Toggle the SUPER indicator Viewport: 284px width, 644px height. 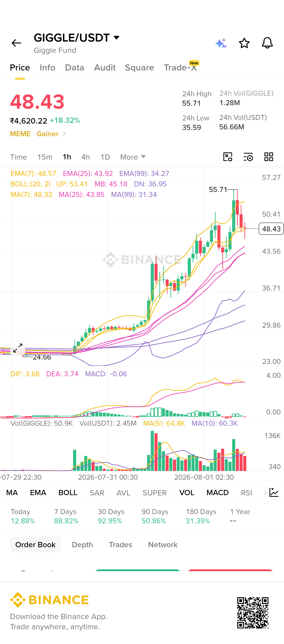(x=155, y=493)
